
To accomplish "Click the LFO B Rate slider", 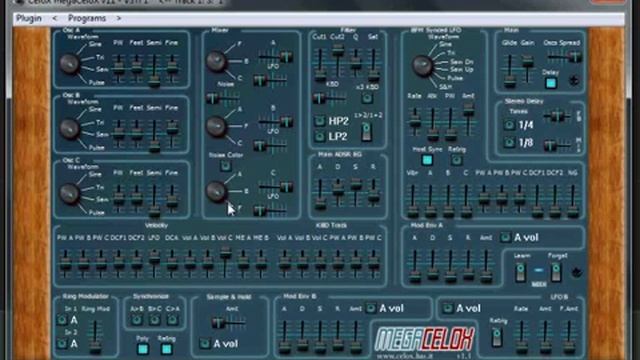I will [x=521, y=337].
